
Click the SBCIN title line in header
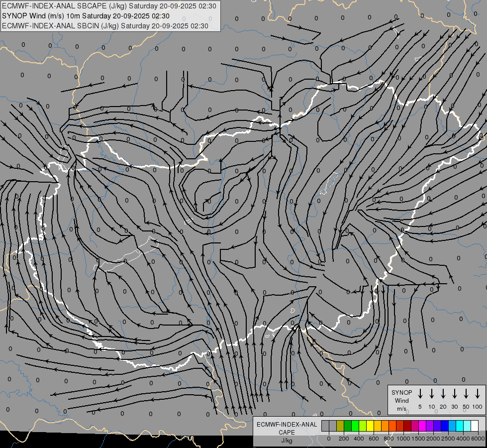[x=105, y=26]
